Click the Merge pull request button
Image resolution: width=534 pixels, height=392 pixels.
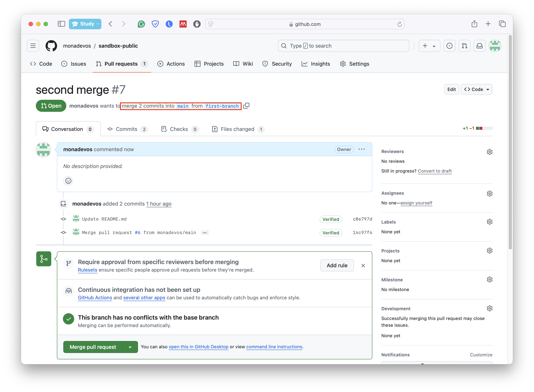pos(93,347)
